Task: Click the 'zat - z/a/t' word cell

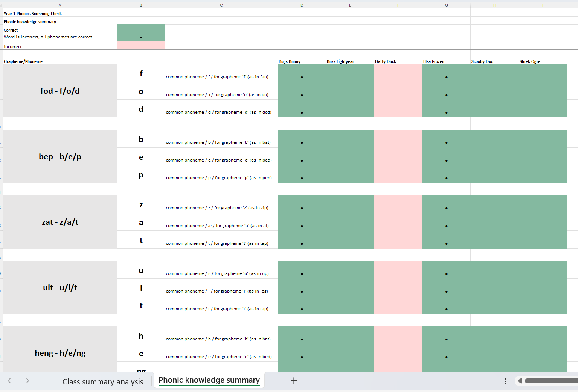Action: point(60,222)
